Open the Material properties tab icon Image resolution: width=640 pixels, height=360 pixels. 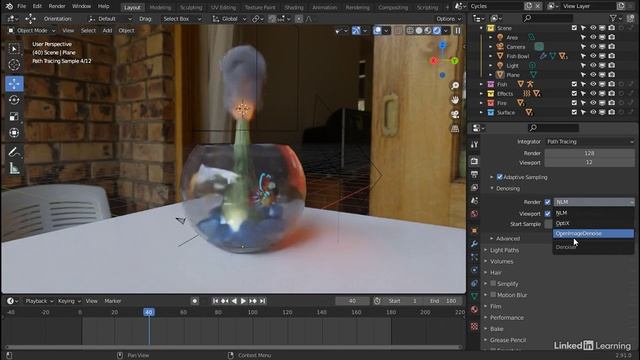click(x=474, y=309)
